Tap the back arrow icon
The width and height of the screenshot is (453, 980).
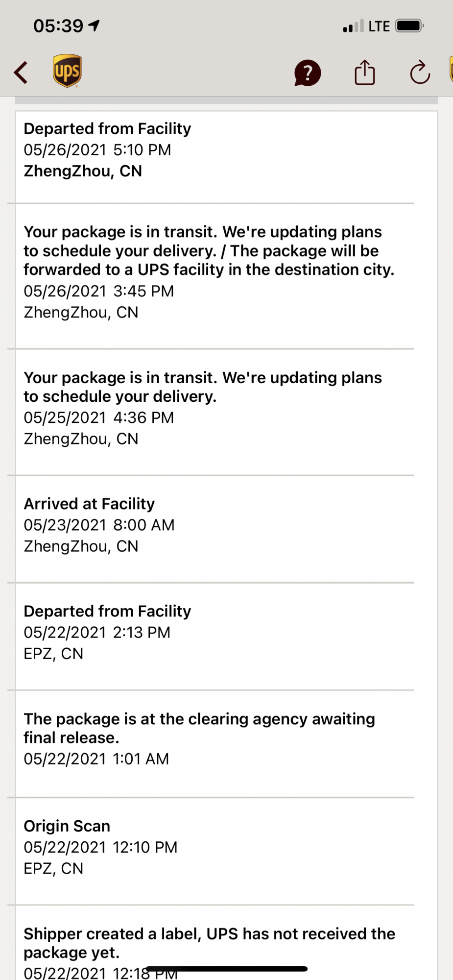21,73
